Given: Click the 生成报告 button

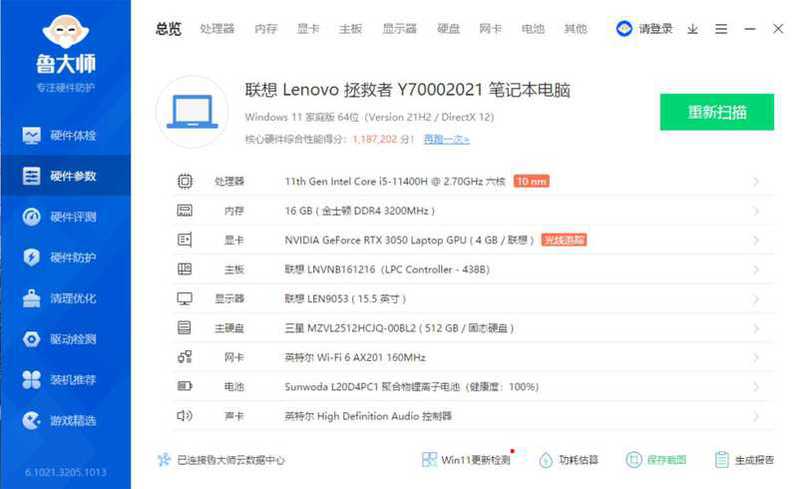Looking at the screenshot, I should coord(745,460).
